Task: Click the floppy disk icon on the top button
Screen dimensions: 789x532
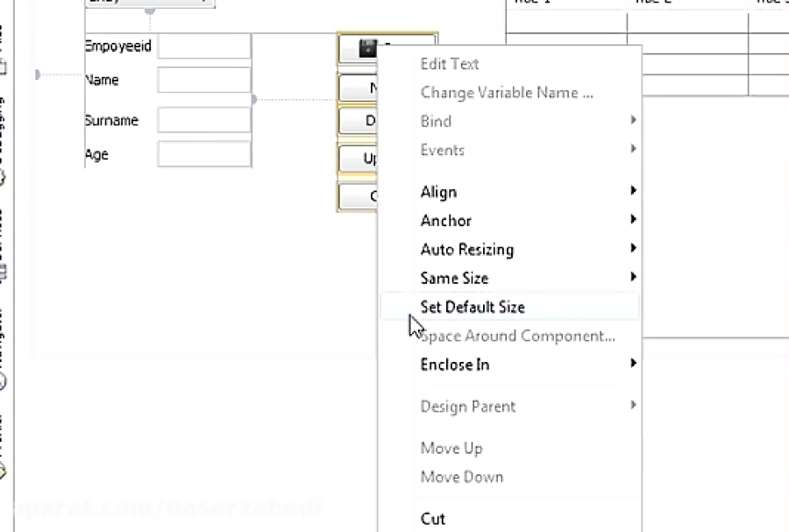Action: pos(368,48)
